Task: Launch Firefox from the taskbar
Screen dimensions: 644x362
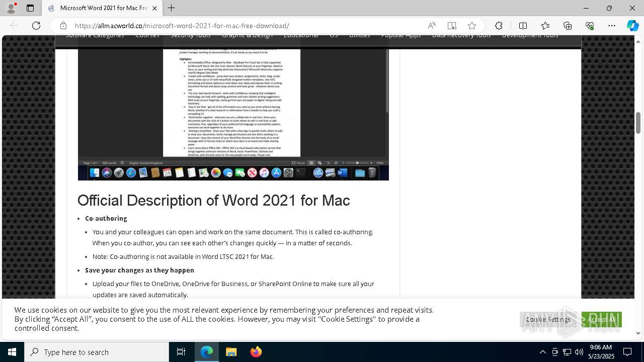Action: (x=256, y=352)
